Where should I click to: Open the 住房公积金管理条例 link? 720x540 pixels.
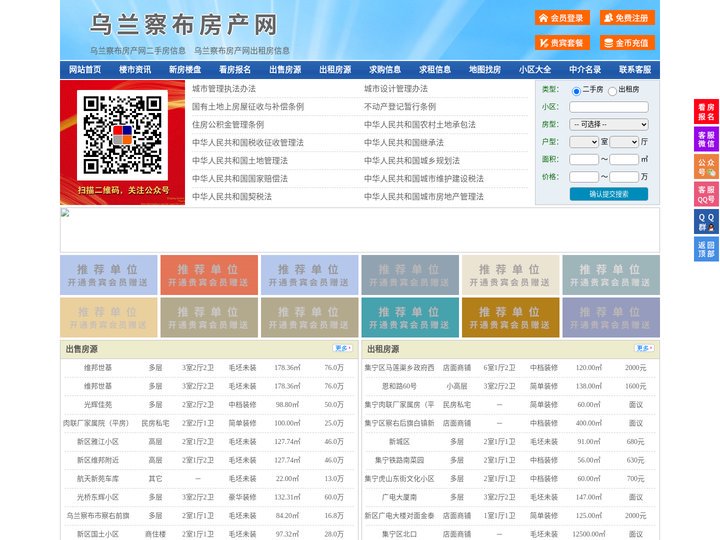228,124
